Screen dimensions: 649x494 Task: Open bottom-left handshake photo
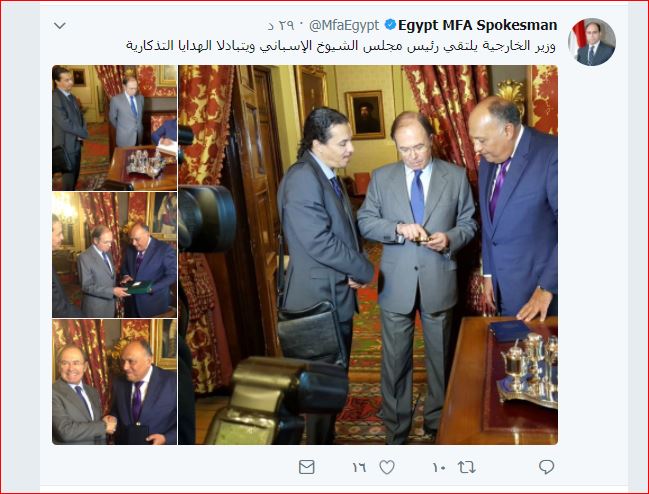(115, 382)
